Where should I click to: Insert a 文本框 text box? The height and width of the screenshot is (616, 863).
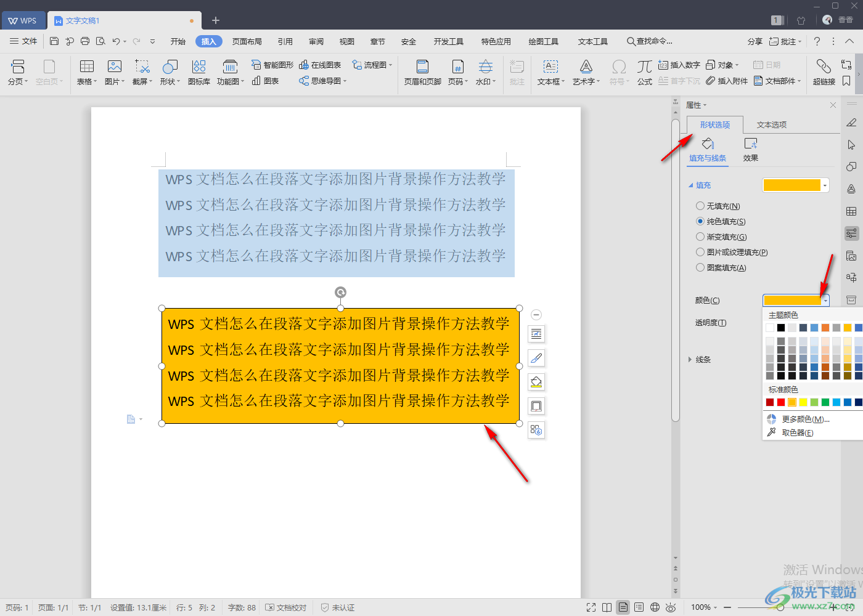click(550, 72)
